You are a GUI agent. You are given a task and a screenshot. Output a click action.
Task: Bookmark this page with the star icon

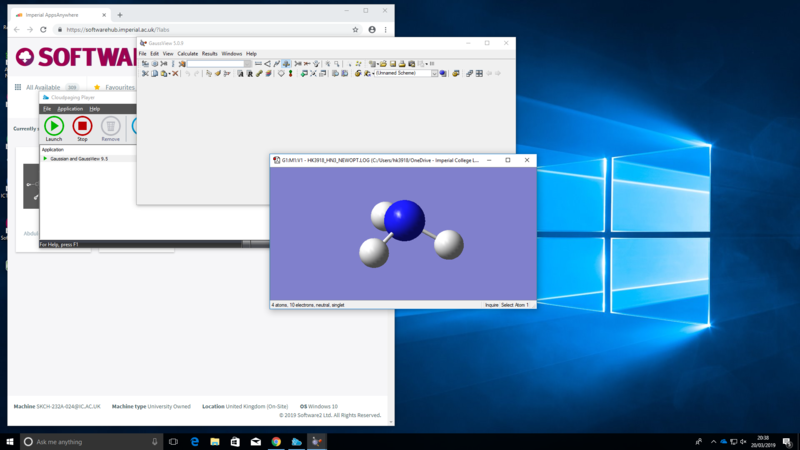point(355,30)
